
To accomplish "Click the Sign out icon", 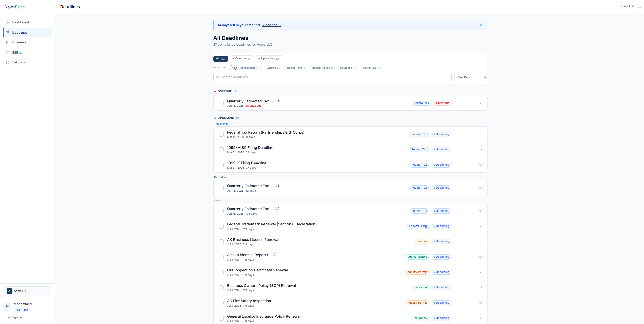I will (8, 317).
